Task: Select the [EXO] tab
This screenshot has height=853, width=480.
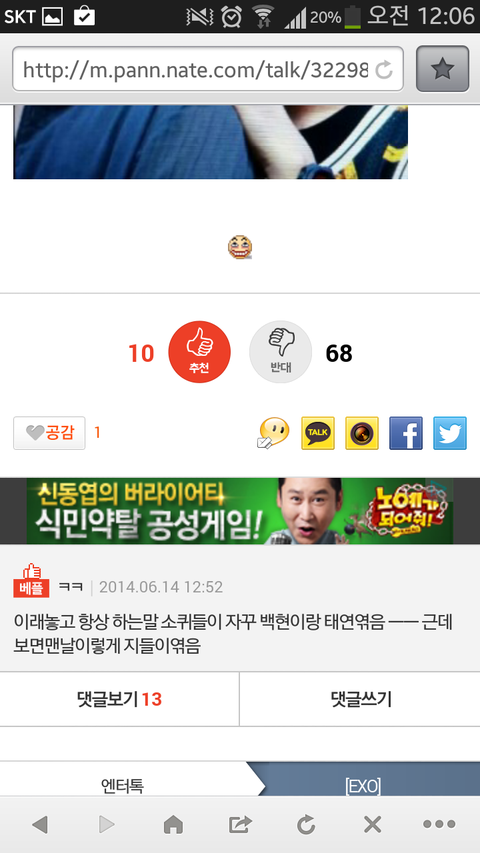Action: pos(363,785)
